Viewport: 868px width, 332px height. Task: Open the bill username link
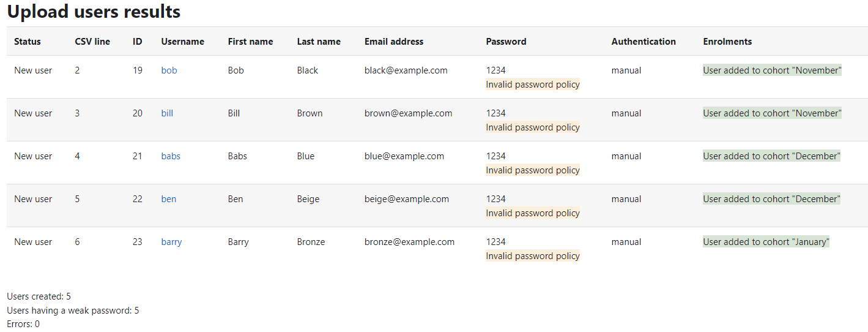(167, 113)
